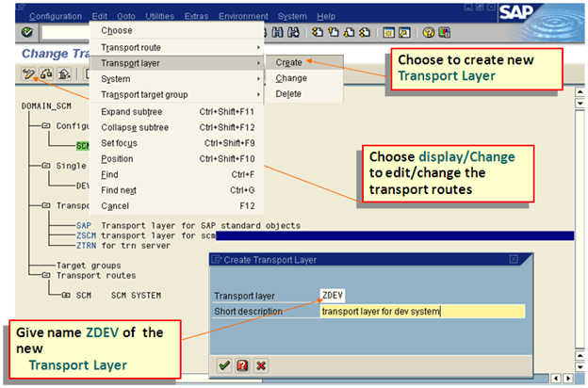Screen dimensions: 588x388
Task: Select the Target groups tree node
Action: 89,266
